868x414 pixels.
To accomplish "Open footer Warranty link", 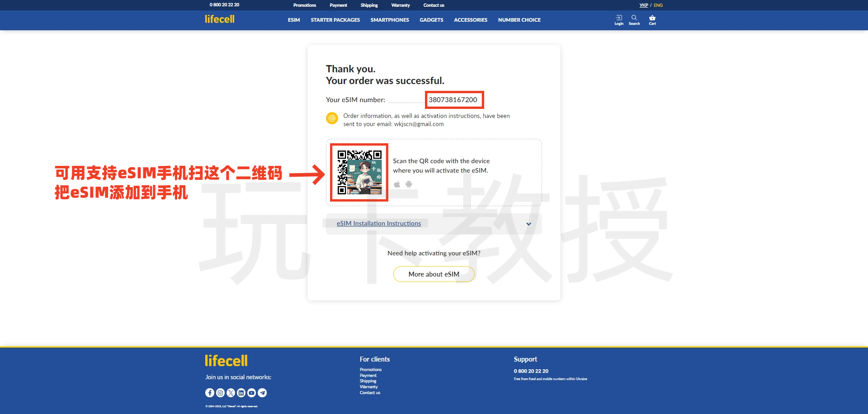I will coord(369,387).
